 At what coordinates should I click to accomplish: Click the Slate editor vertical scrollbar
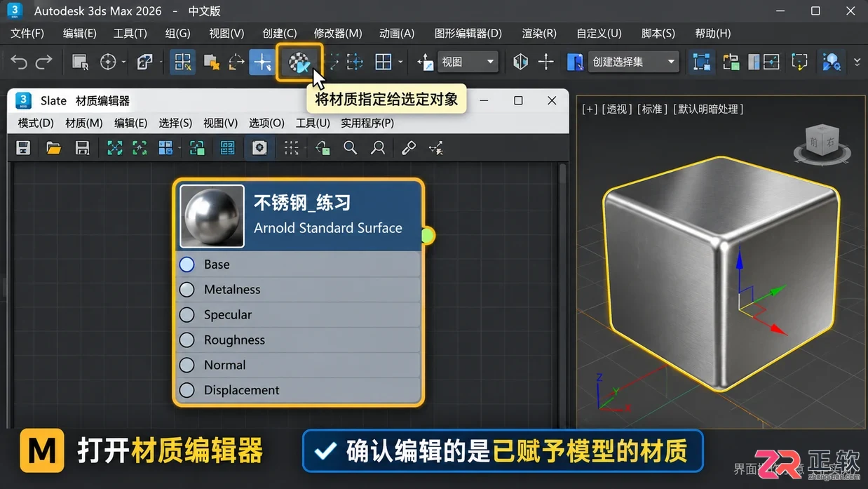tap(562, 295)
